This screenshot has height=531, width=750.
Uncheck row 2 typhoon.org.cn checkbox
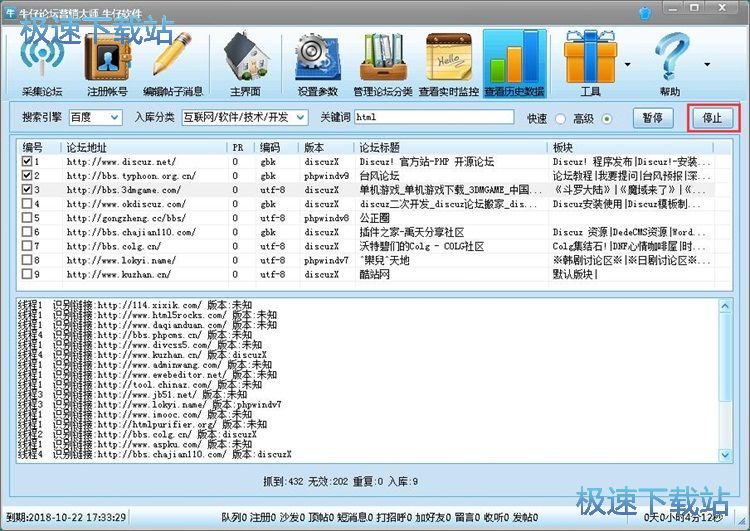(27, 176)
